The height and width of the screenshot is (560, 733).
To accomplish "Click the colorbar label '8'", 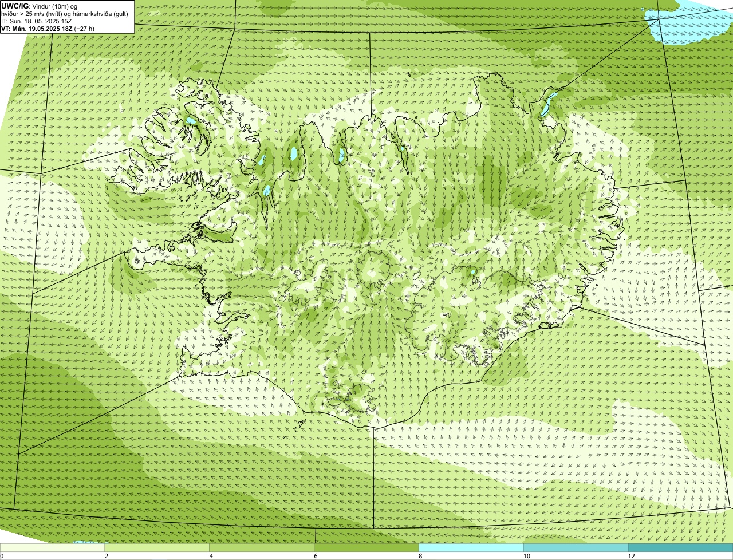I will click(420, 556).
